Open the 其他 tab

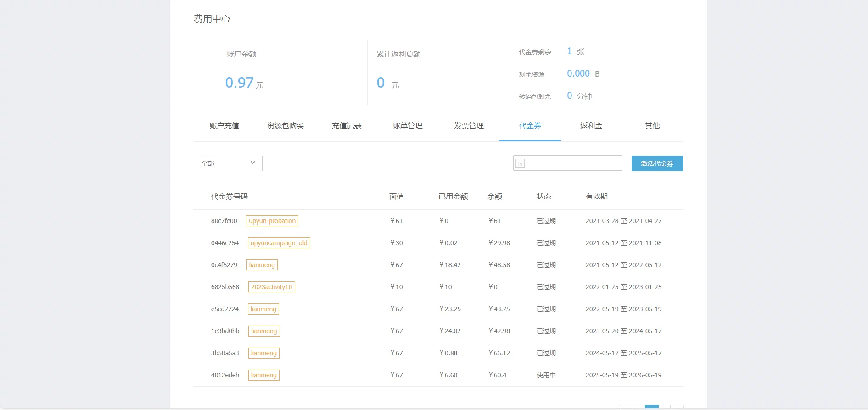point(652,126)
